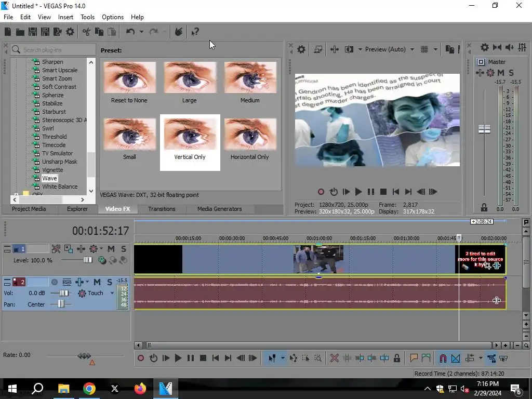
Task: Click the Delete red X icon in timeline toolbar
Action: point(334,358)
